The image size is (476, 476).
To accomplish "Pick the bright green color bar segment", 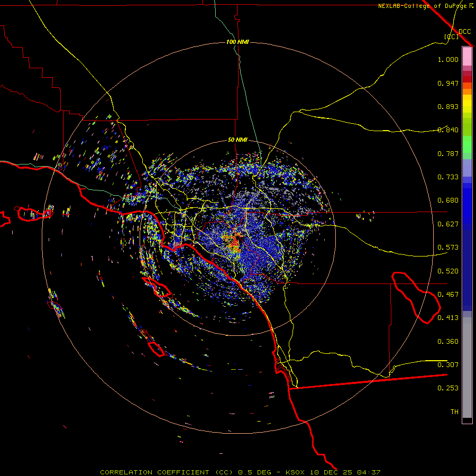I will click(467, 144).
